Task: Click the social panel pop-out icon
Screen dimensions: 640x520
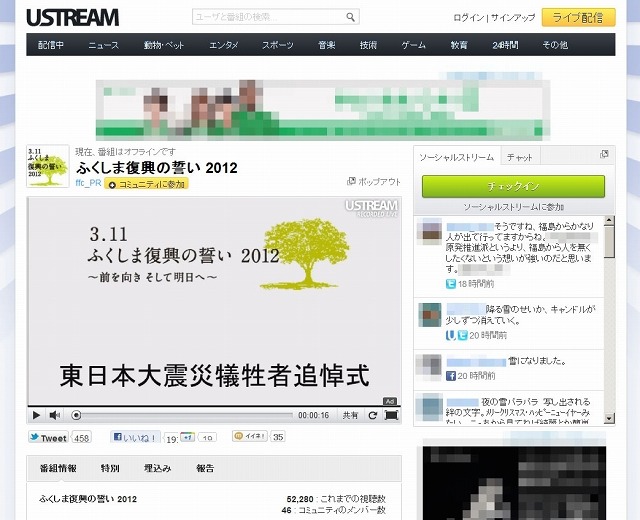Action: point(604,154)
